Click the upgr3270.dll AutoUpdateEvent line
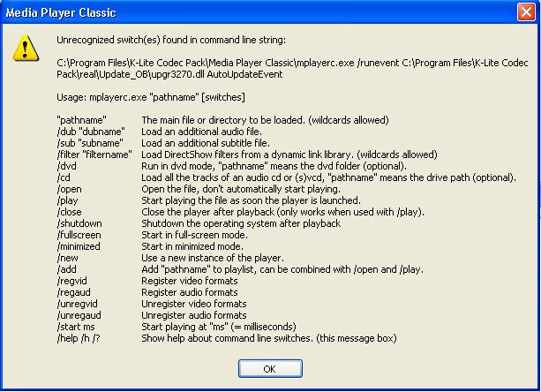 (169, 74)
